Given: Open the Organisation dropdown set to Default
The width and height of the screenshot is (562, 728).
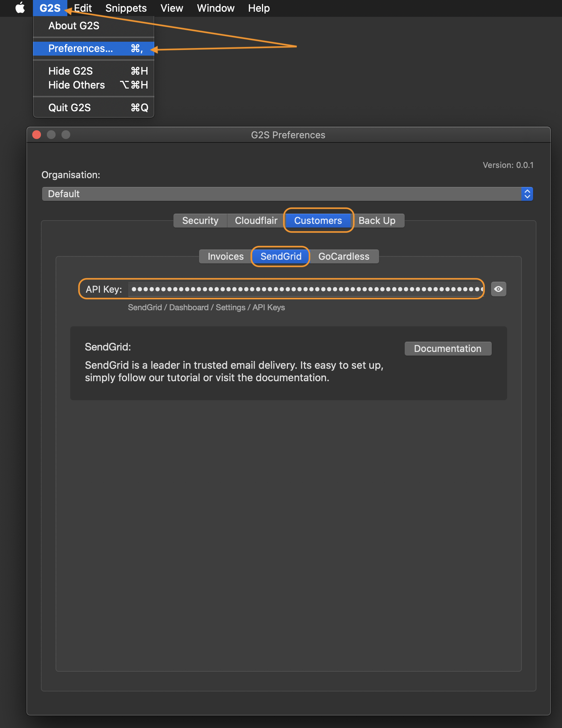Looking at the screenshot, I should [x=287, y=194].
